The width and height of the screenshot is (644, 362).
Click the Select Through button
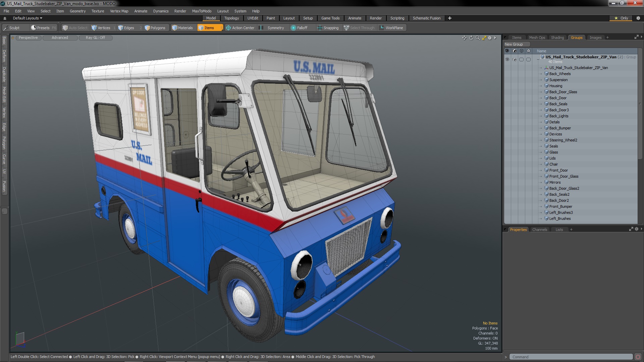[x=359, y=28]
